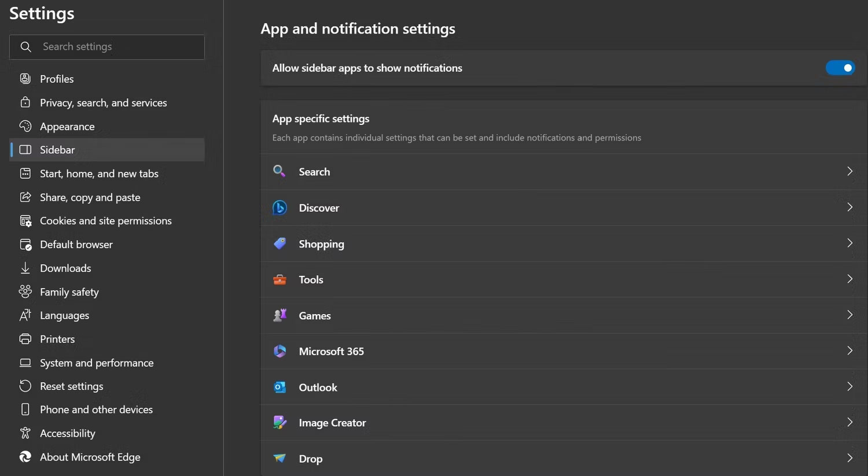The height and width of the screenshot is (476, 868).
Task: Open the Profiles settings page
Action: [107, 79]
